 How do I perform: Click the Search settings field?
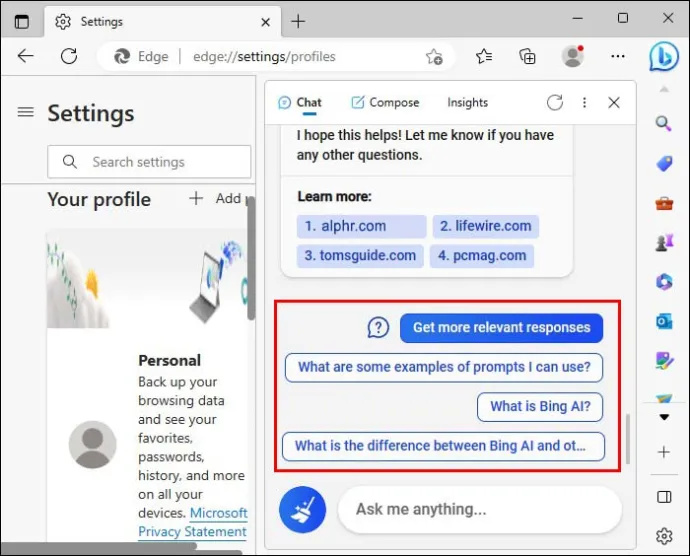(x=149, y=162)
